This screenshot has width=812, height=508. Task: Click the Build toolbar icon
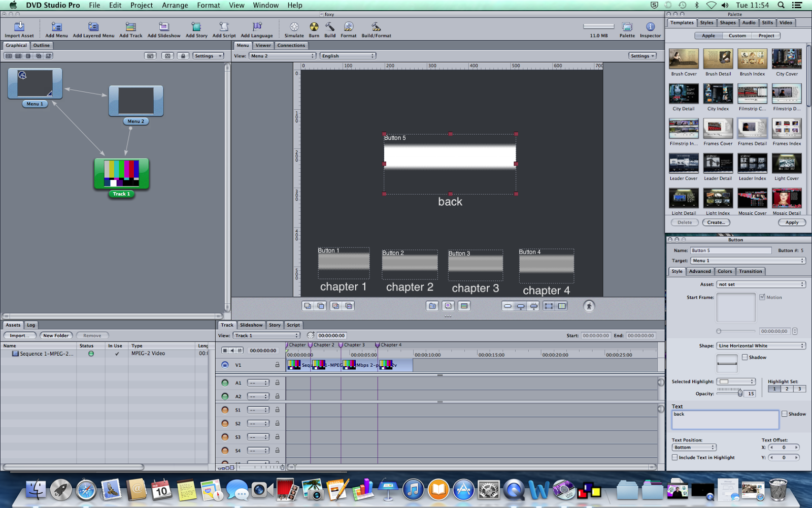(330, 26)
